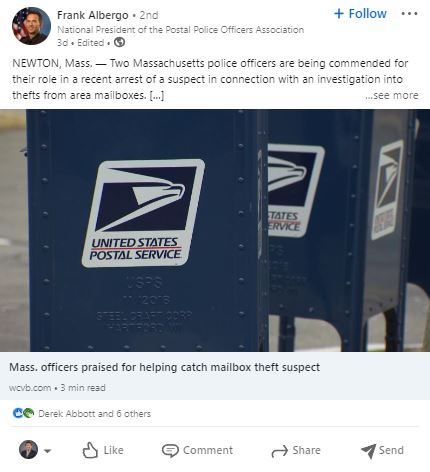Click the blue like reaction icon

[x=18, y=413]
